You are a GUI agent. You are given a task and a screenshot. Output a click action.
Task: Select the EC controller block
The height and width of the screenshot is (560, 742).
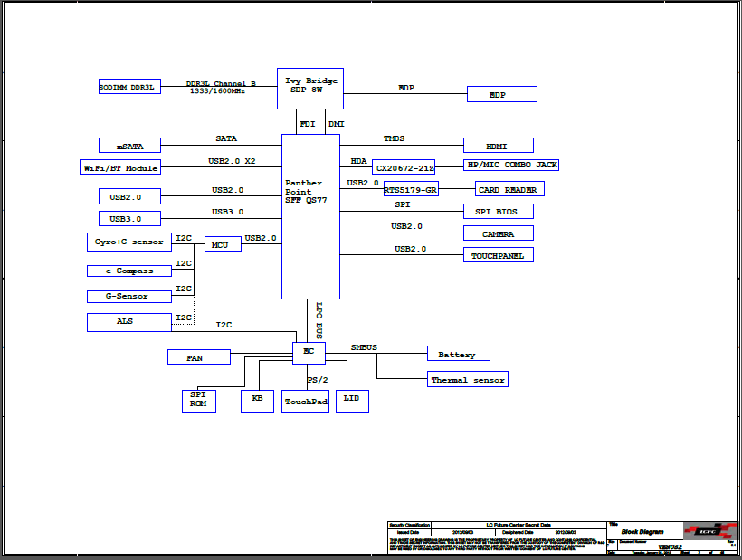click(x=309, y=353)
